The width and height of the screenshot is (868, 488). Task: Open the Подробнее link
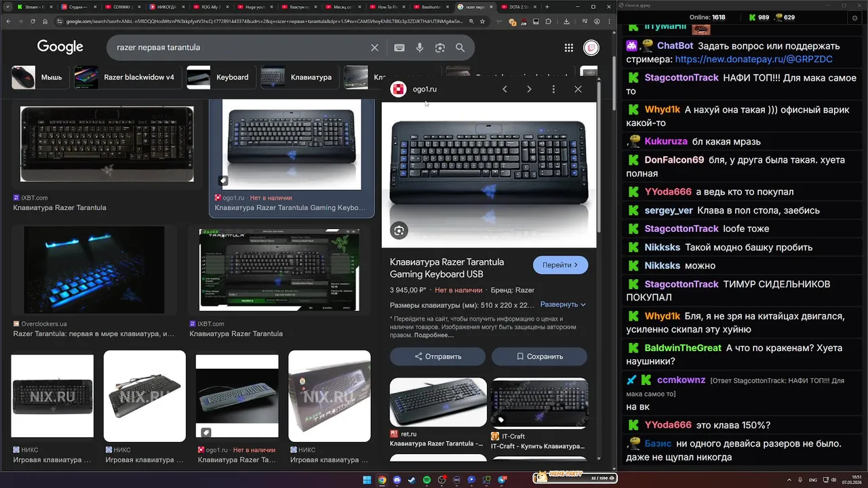pyautogui.click(x=434, y=335)
